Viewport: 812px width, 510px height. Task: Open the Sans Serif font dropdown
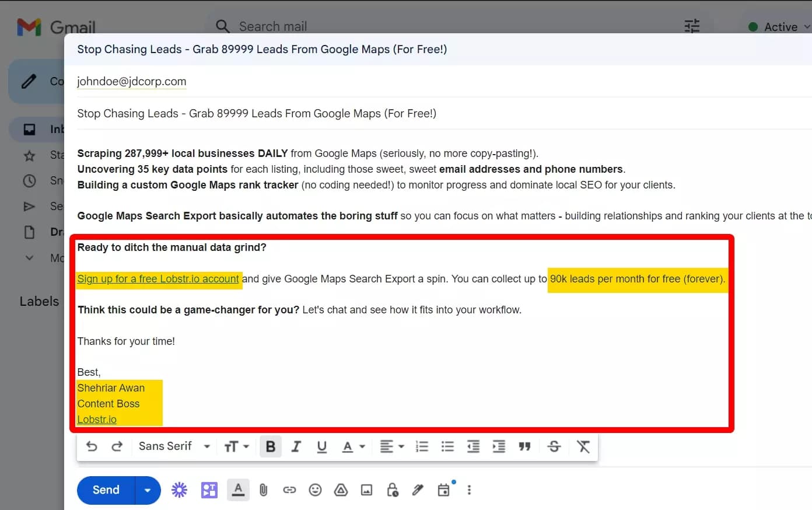click(x=174, y=446)
